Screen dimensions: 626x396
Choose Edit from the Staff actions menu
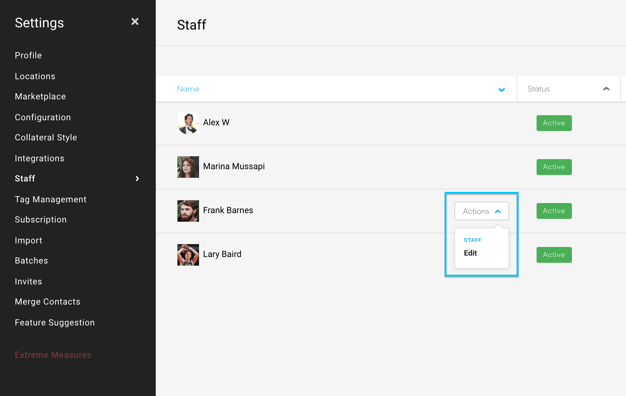[x=470, y=253]
